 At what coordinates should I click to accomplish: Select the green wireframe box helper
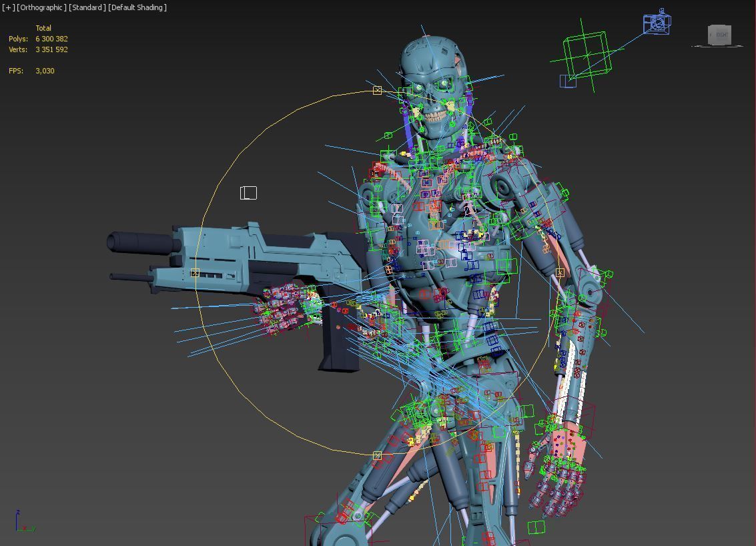[x=587, y=55]
